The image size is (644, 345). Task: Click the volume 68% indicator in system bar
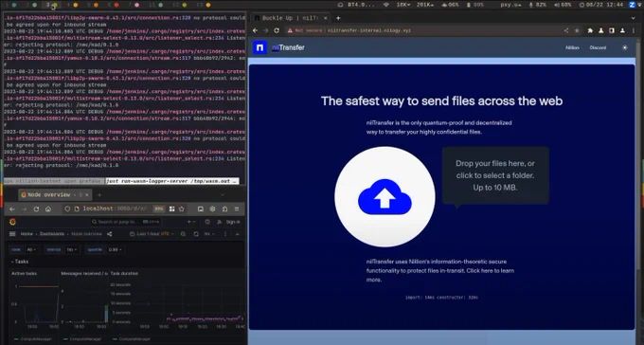tap(563, 5)
